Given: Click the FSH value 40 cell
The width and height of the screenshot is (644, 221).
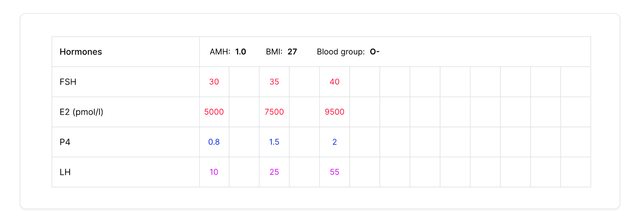Looking at the screenshot, I should pos(334,82).
